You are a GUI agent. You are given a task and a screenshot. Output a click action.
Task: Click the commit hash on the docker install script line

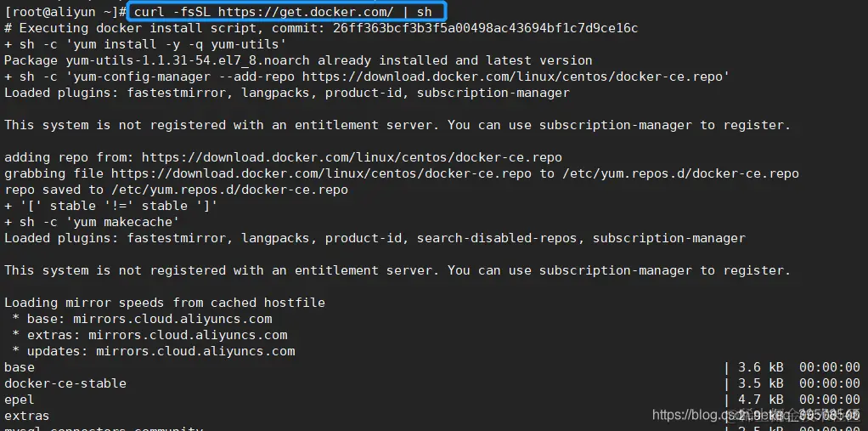pos(485,28)
